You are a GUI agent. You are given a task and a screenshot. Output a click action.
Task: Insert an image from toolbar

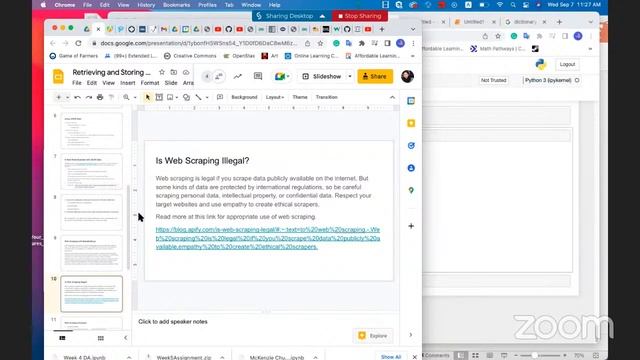point(170,97)
